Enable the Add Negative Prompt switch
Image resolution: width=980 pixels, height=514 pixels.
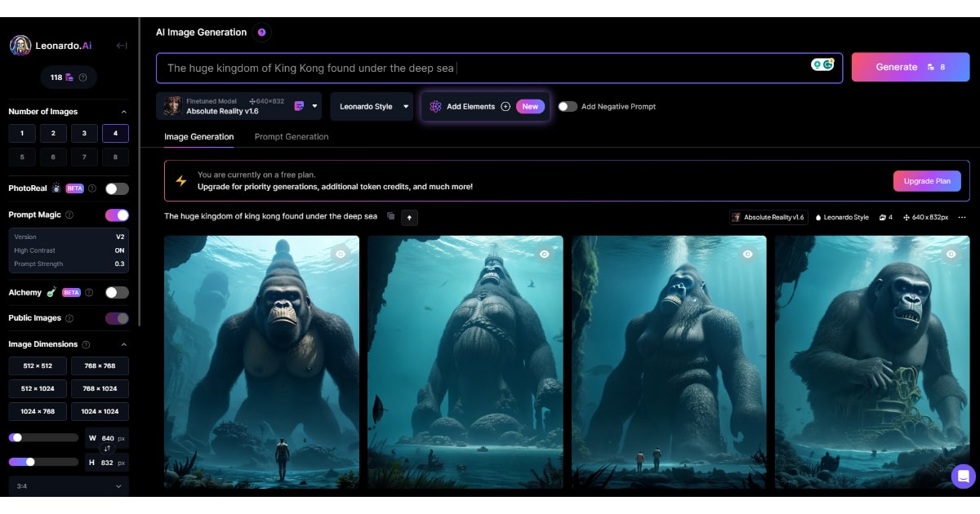click(x=568, y=107)
